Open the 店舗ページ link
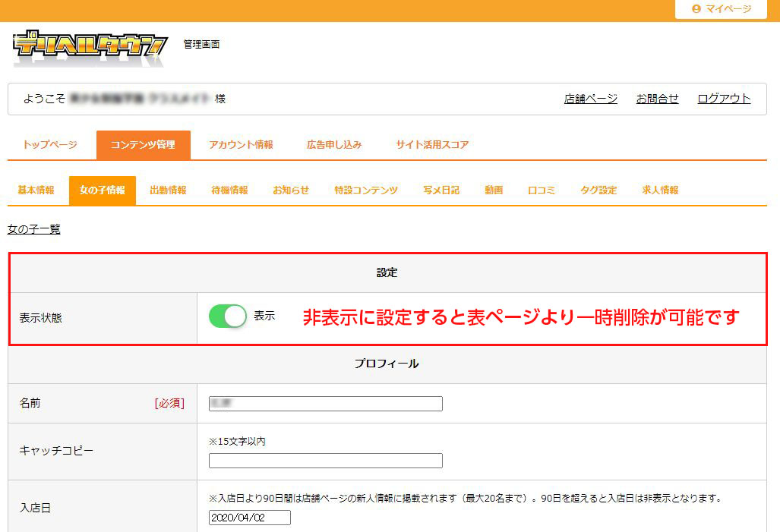Viewport: 780px width, 532px height. 590,99
